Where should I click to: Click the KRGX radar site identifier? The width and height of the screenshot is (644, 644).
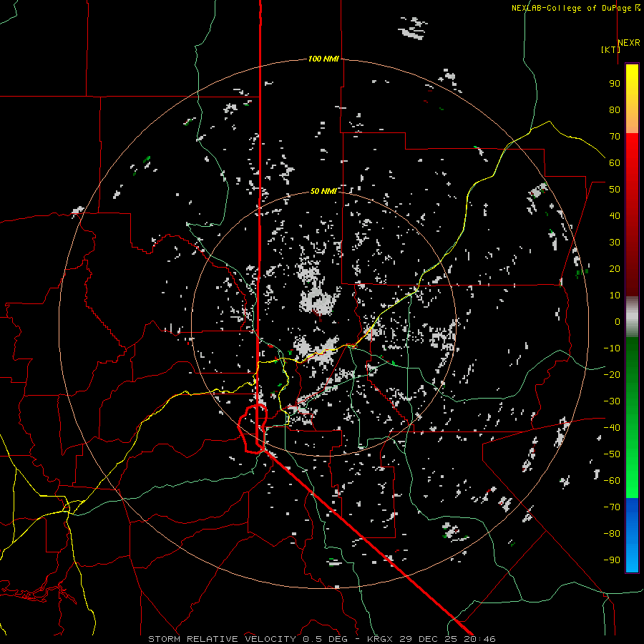pos(380,639)
